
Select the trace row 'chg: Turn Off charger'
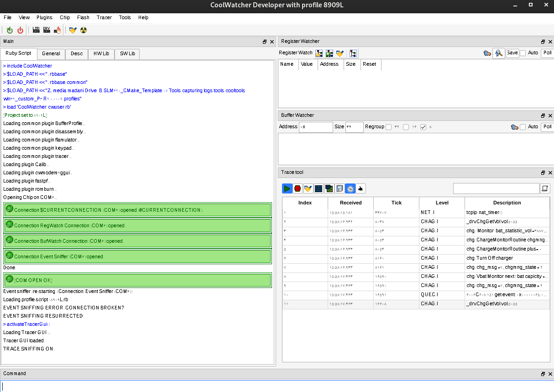tap(416, 258)
